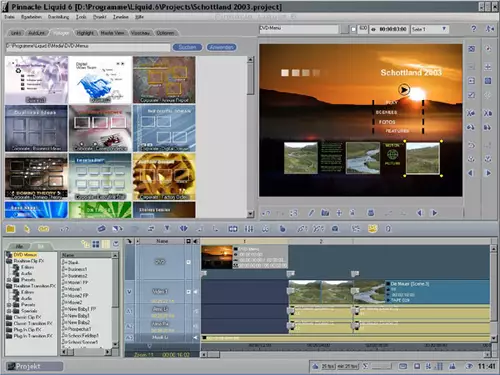Click the template browser vertical scrollbar thumb
The height and width of the screenshot is (375, 500).
point(250,79)
